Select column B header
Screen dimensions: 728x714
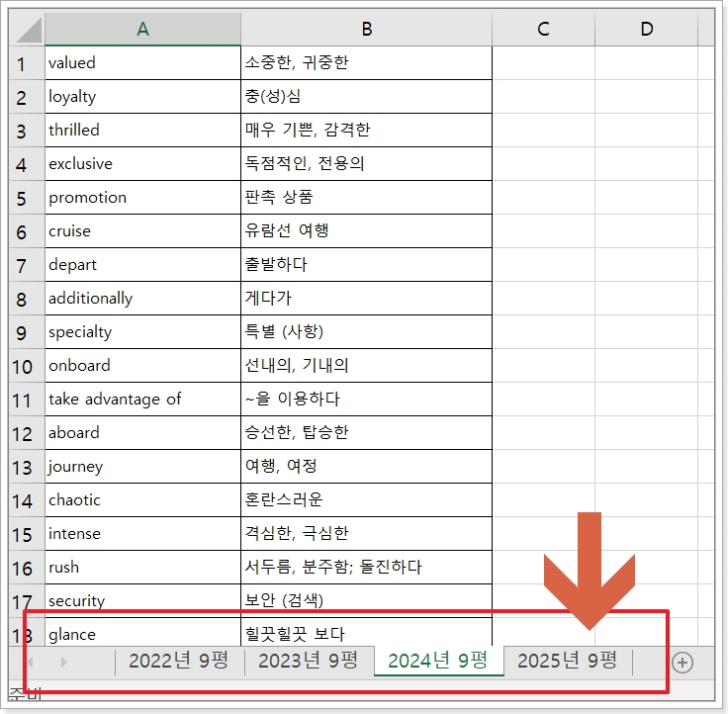[x=366, y=30]
